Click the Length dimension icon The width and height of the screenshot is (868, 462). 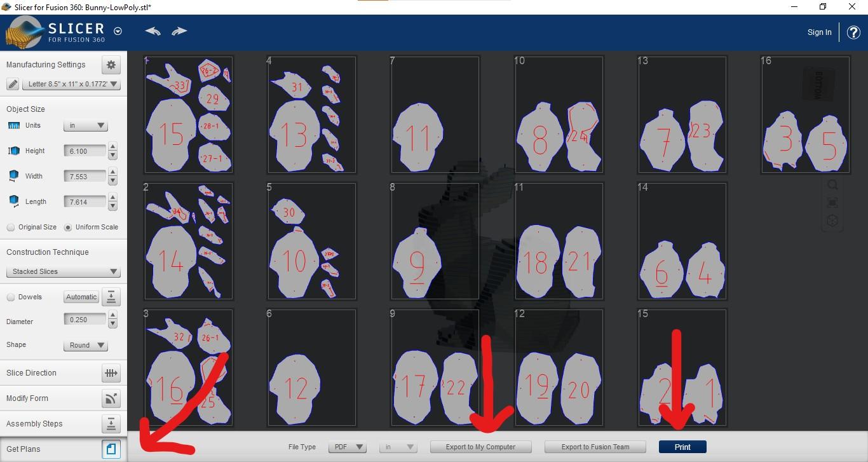(14, 201)
